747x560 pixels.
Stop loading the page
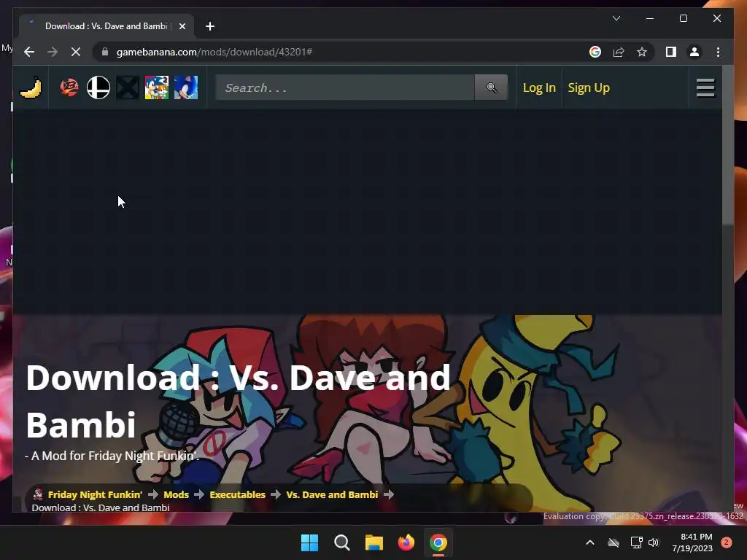point(76,52)
